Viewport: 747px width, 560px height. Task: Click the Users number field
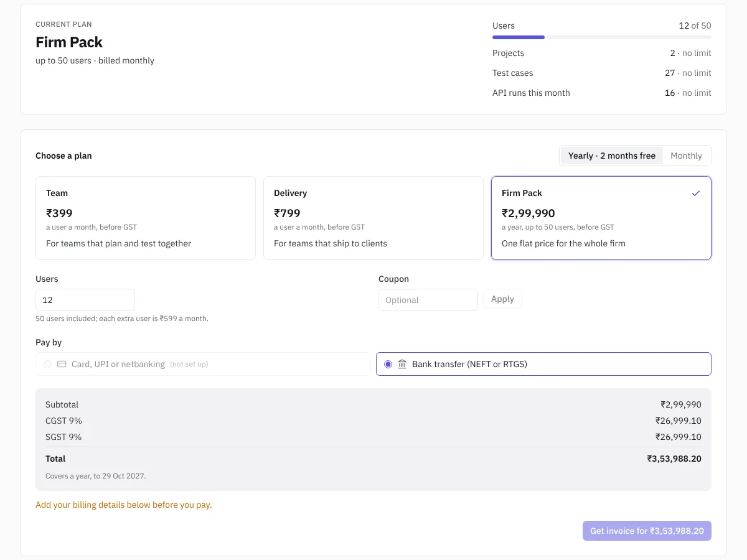point(85,300)
